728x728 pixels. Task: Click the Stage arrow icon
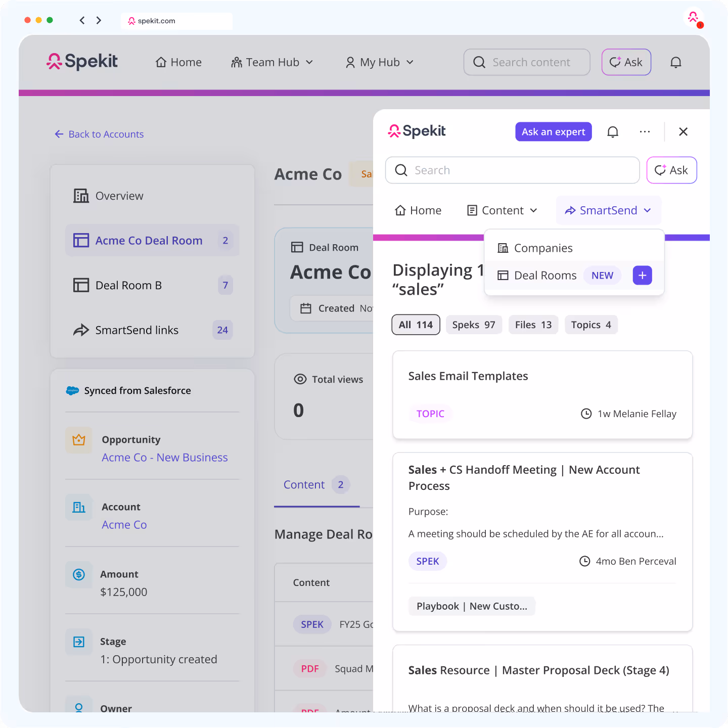click(79, 642)
